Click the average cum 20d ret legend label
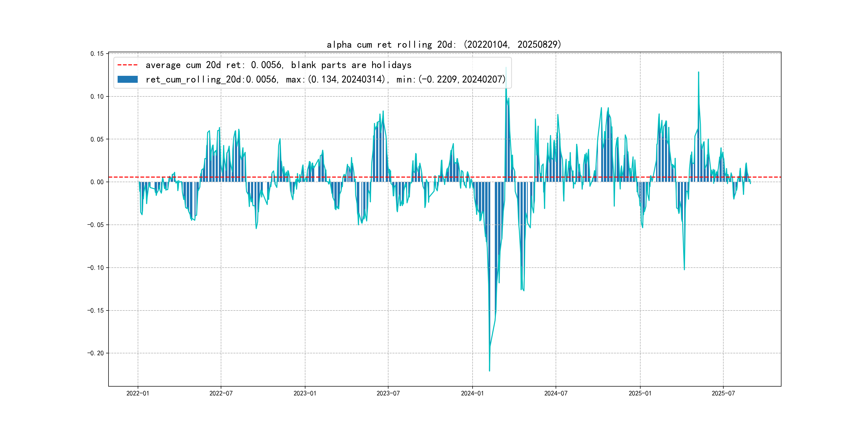This screenshot has height=434, width=868. click(278, 65)
